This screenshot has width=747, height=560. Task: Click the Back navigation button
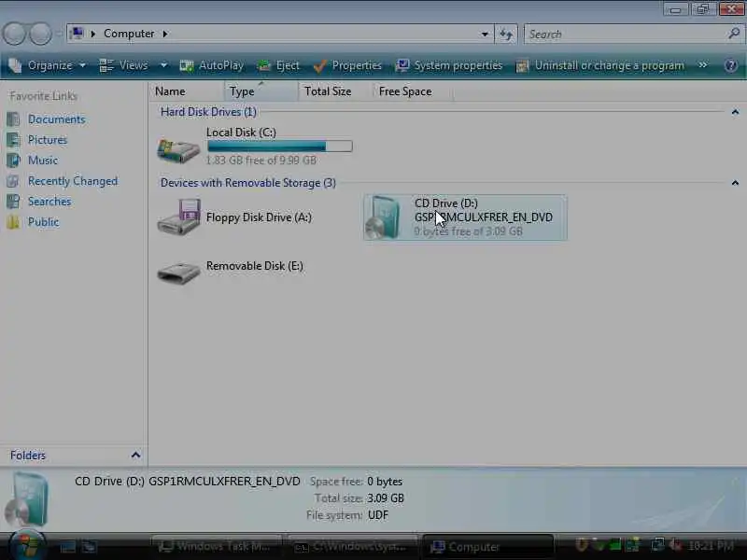[x=15, y=34]
